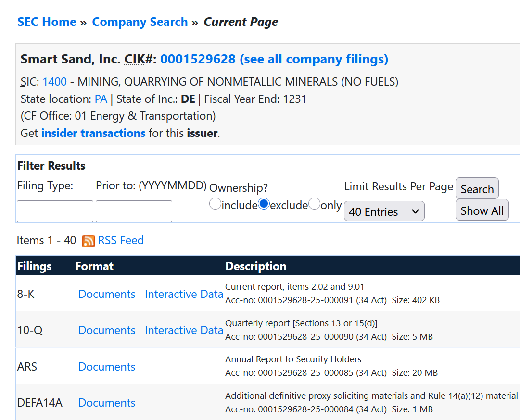The image size is (520, 420).
Task: Select the include ownership radio button
Action: [x=215, y=204]
